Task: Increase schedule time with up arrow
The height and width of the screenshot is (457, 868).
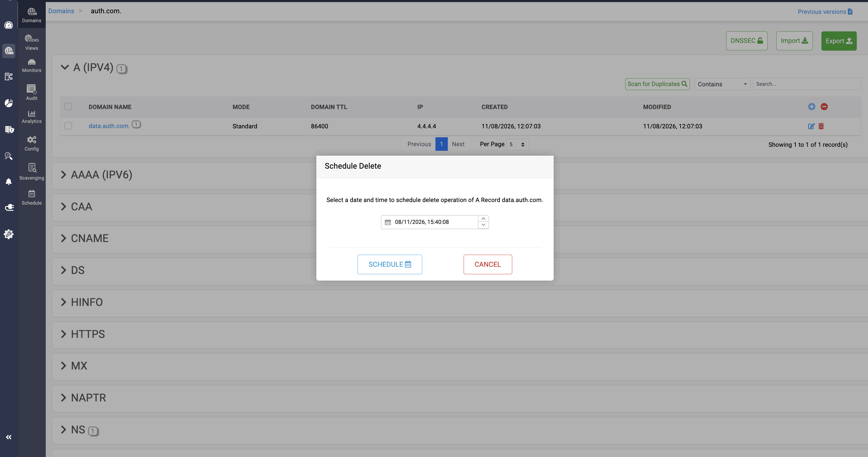Action: click(x=483, y=218)
